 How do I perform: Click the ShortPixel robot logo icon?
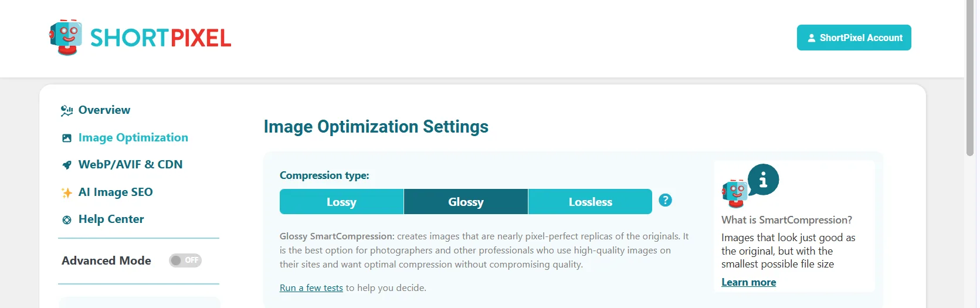click(x=66, y=38)
